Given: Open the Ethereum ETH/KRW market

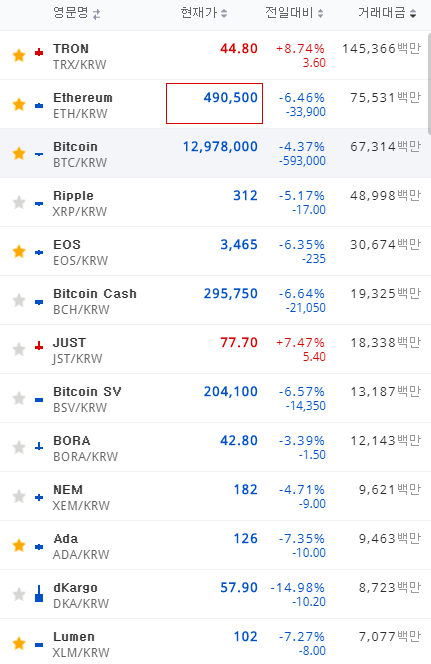Looking at the screenshot, I should (214, 104).
